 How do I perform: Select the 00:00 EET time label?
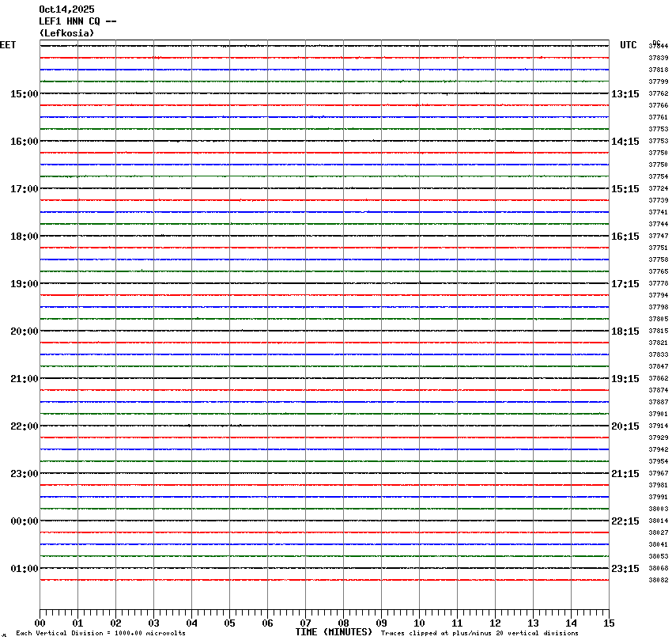[x=24, y=521]
